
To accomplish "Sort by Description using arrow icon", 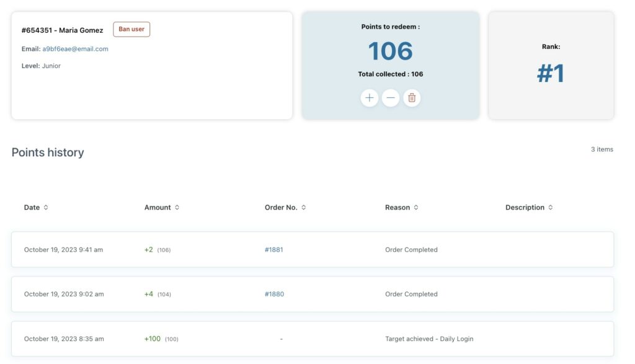I will 551,207.
